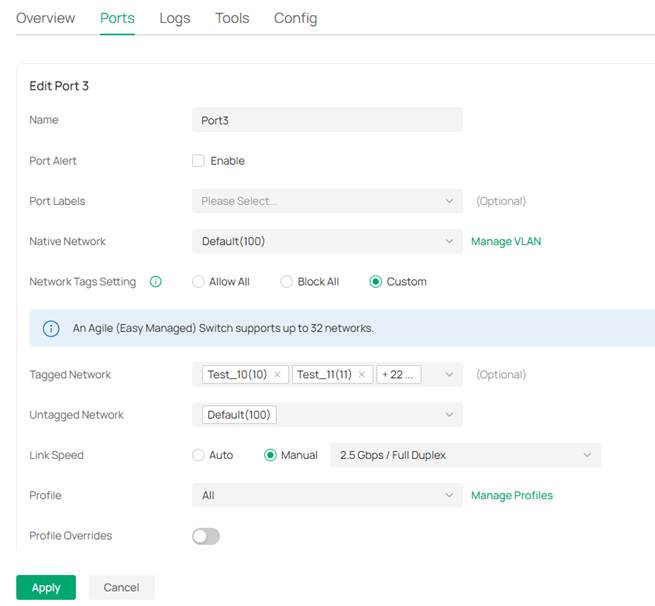Expand the Profile dropdown showing All
The width and height of the screenshot is (655, 606).
[x=327, y=495]
